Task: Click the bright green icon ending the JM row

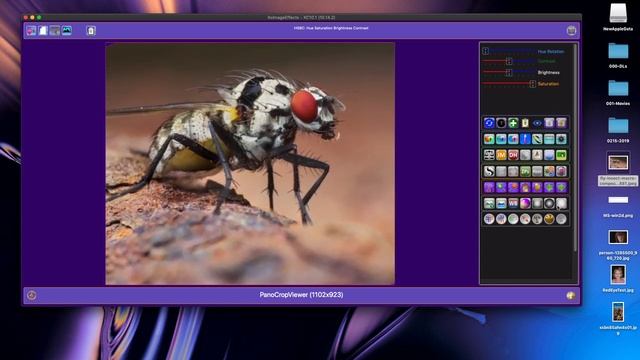Action: (x=561, y=155)
